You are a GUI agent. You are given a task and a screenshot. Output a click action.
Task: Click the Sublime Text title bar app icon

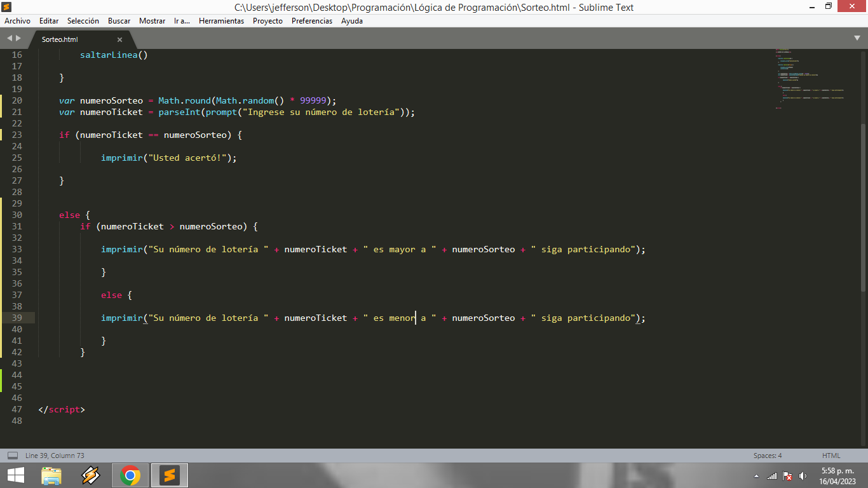(x=7, y=7)
